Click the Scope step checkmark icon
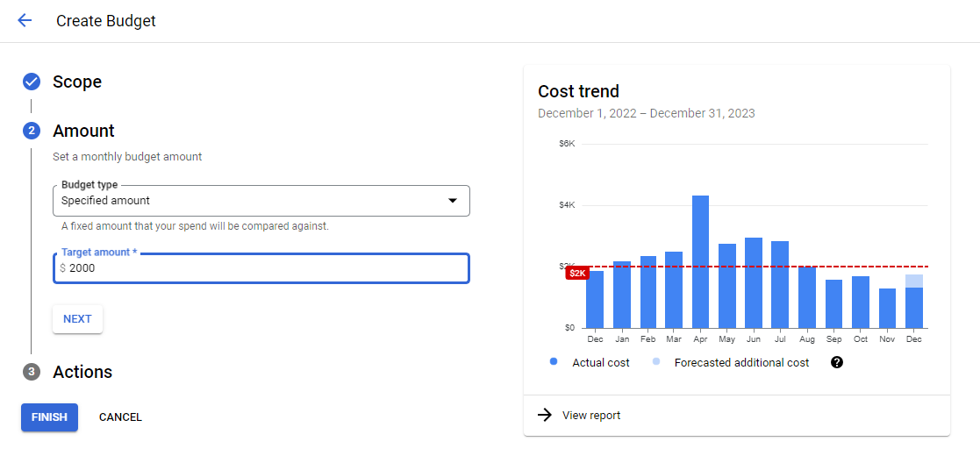This screenshot has height=470, width=980. coord(32,82)
